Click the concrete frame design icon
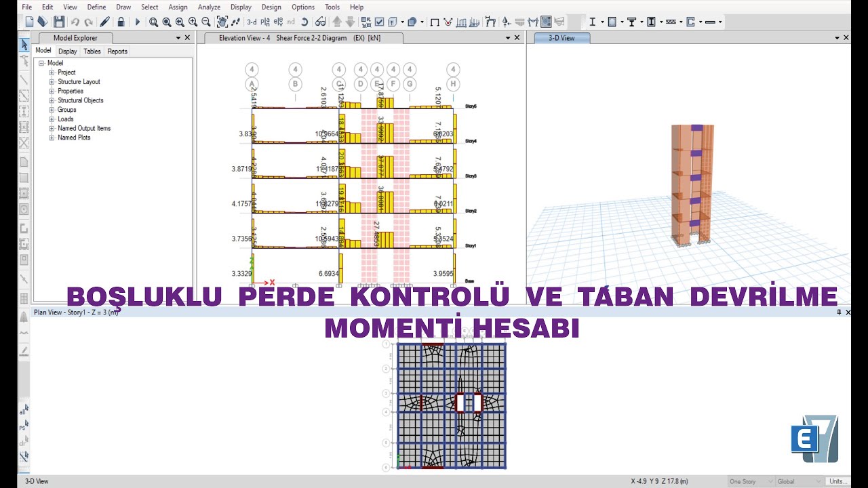The image size is (868, 488). (612, 22)
